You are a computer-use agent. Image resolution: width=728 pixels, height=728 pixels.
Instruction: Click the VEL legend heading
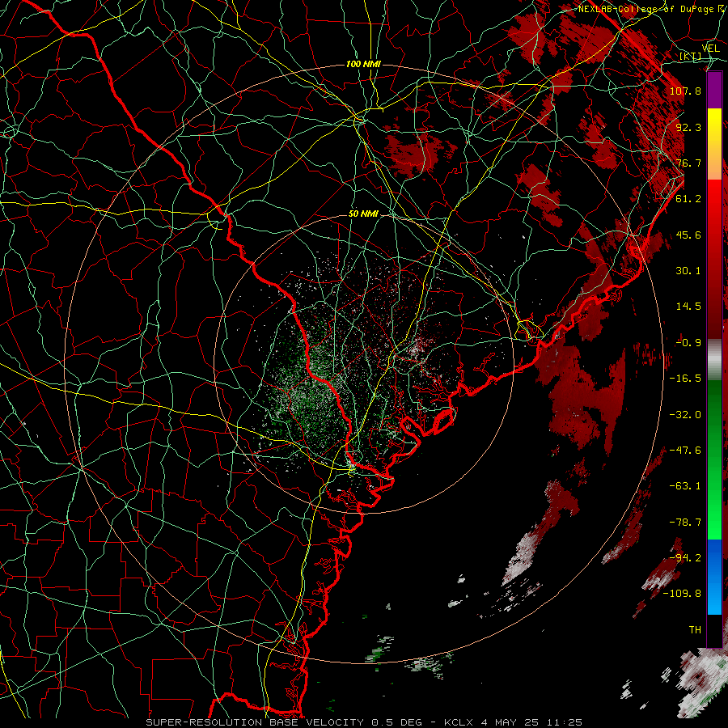[x=711, y=49]
